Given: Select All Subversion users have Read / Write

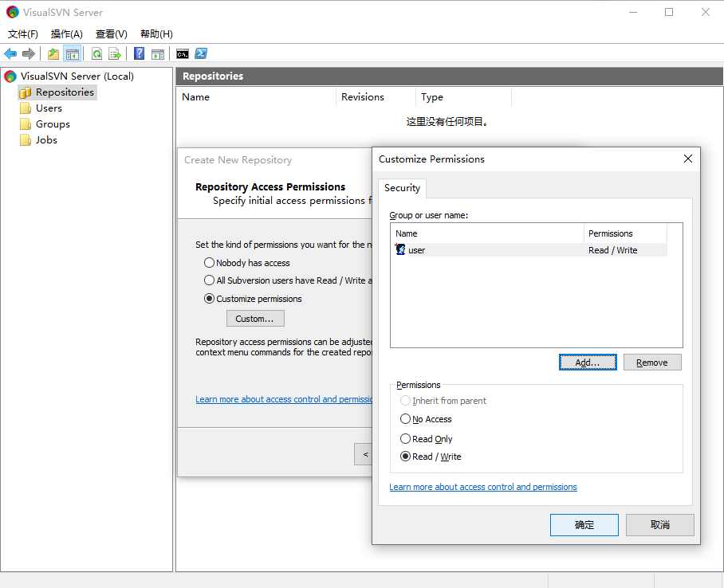Looking at the screenshot, I should coord(209,280).
